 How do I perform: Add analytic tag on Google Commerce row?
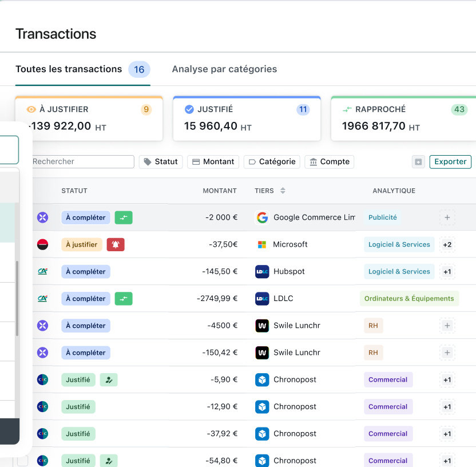(x=447, y=217)
